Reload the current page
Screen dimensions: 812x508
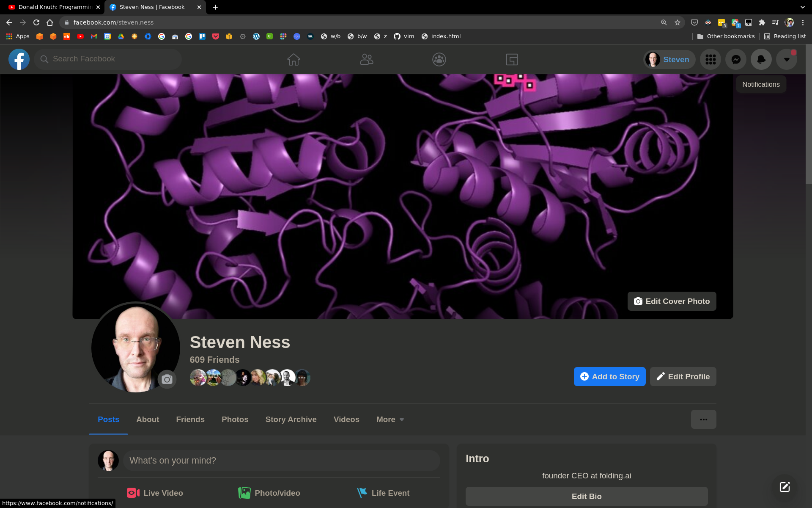36,22
